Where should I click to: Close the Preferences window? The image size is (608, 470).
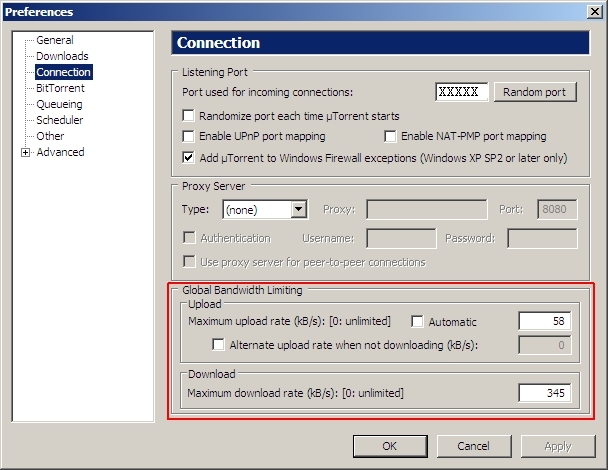(x=595, y=12)
